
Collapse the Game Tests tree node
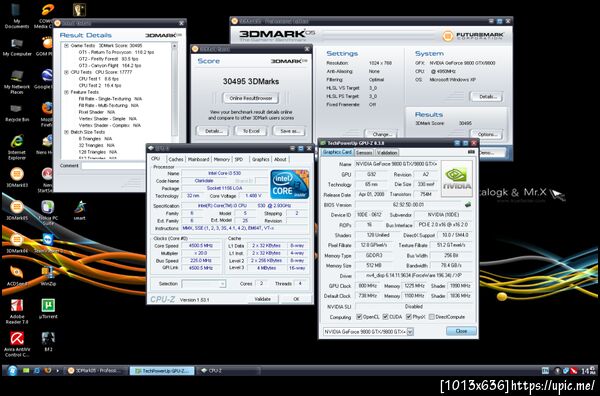point(66,46)
